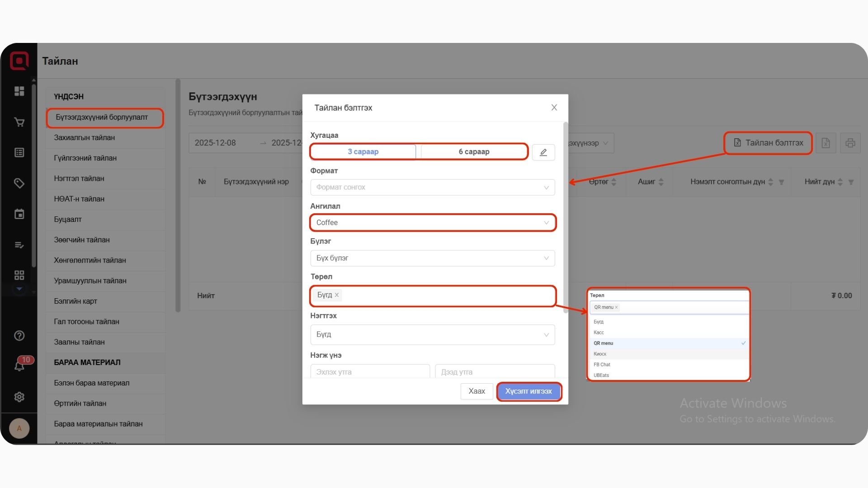868x488 pixels.
Task: Open the price tag sidebar icon
Action: coord(19,183)
